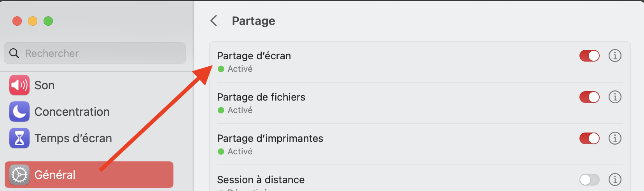Open info for Session à distance

[615, 180]
